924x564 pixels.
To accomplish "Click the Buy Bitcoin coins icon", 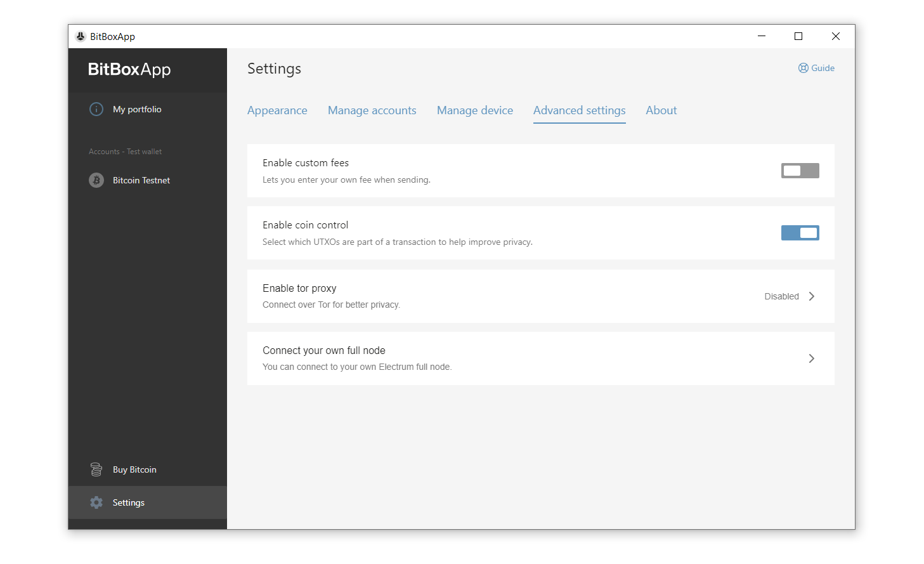I will (96, 469).
